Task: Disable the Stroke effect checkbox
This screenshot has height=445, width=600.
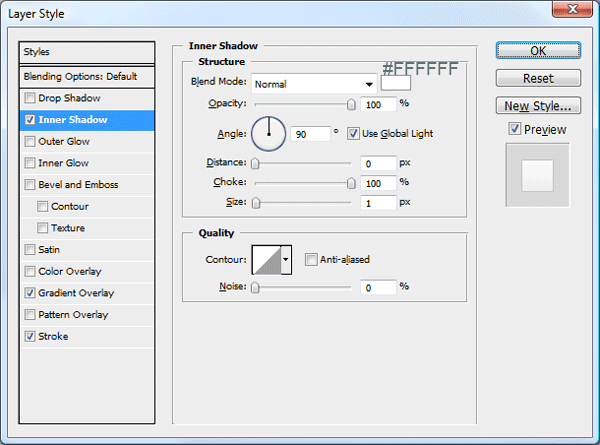Action: [29, 336]
